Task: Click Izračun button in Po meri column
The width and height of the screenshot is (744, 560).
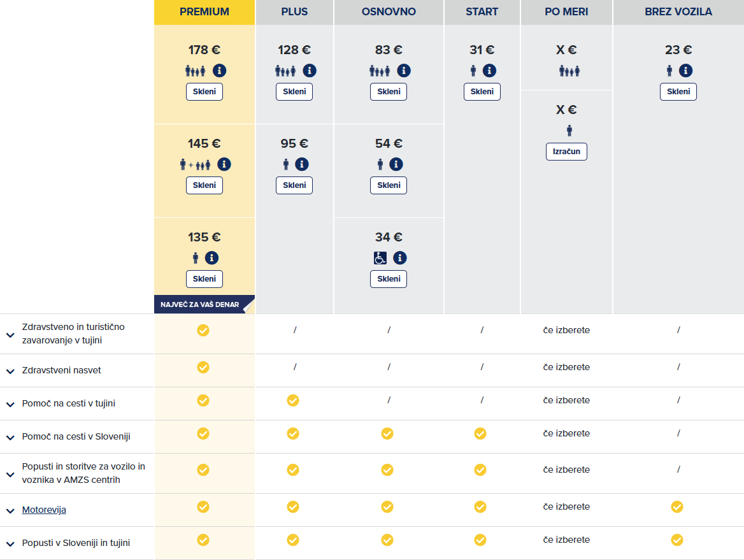Action: [x=566, y=152]
